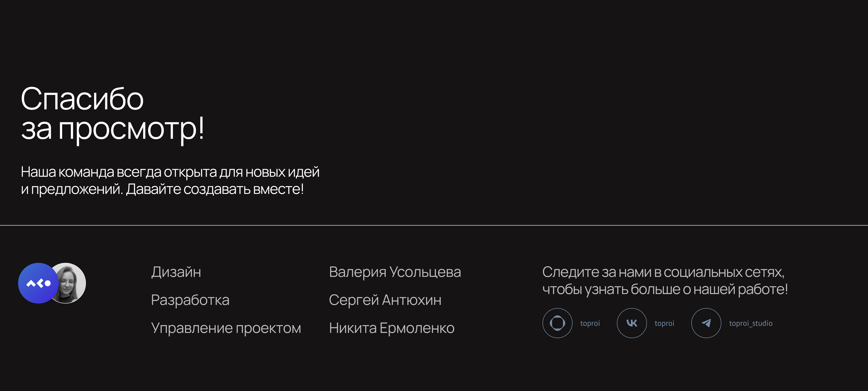Click the toproi label beside the first social icon
The image size is (868, 391).
tap(590, 323)
